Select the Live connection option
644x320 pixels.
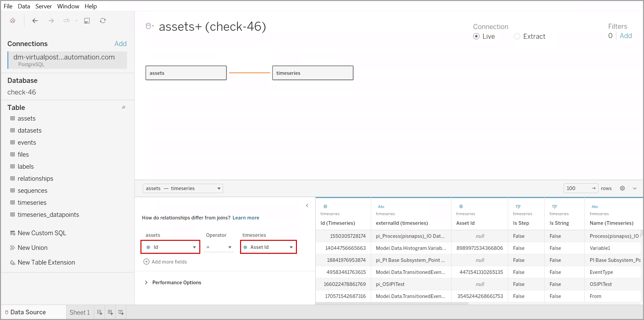click(x=476, y=36)
